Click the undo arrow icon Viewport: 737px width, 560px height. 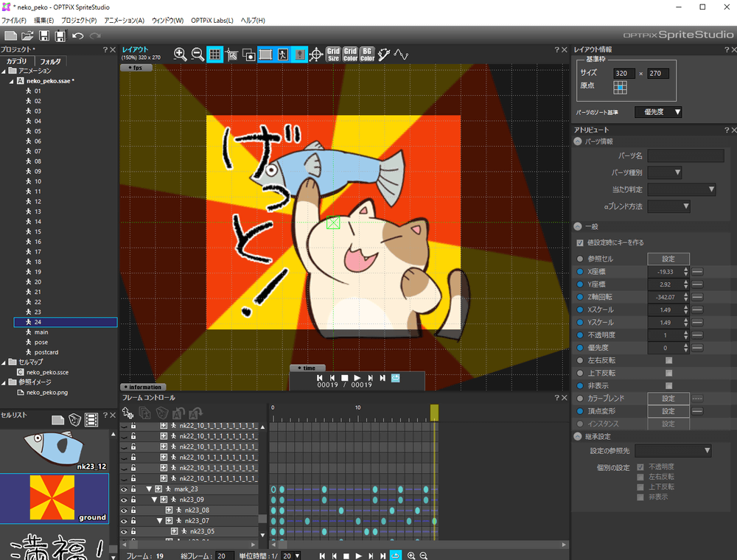pyautogui.click(x=78, y=35)
